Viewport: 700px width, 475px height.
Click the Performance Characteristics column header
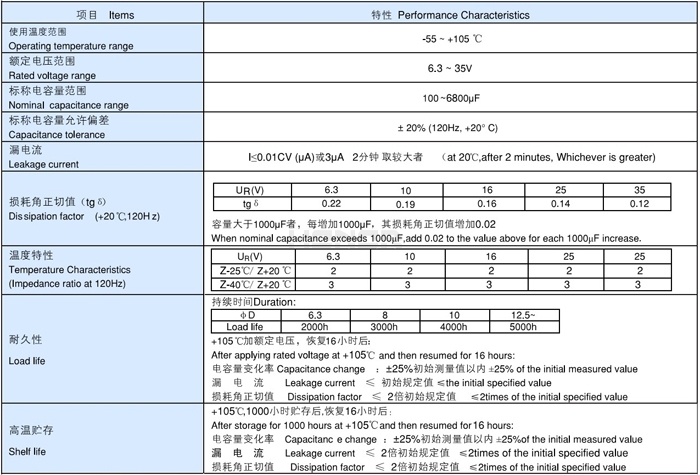pyautogui.click(x=450, y=13)
